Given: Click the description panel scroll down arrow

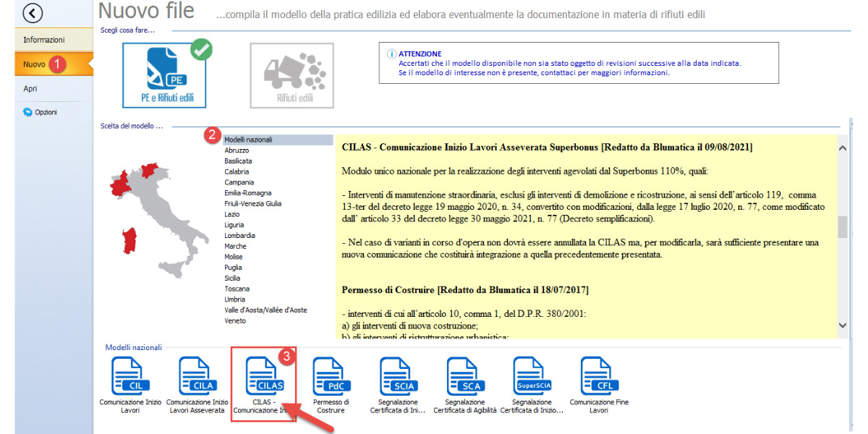Looking at the screenshot, I should (842, 325).
